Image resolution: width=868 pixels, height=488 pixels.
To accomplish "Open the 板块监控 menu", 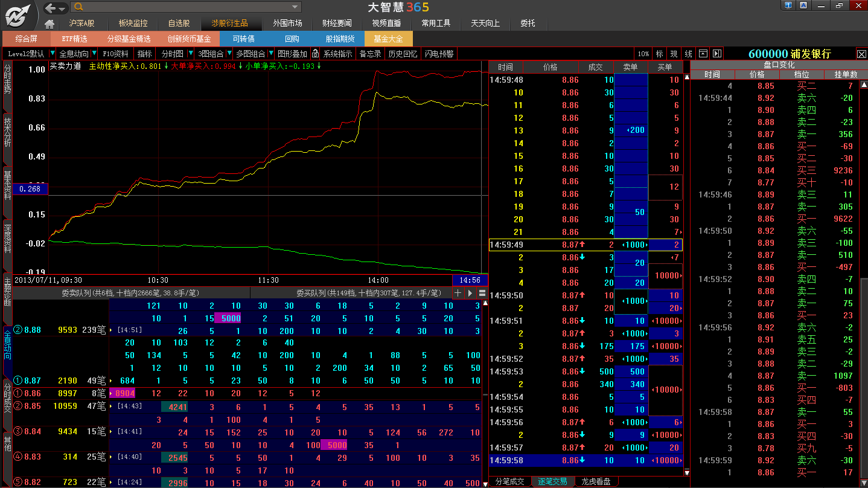I will pos(133,24).
